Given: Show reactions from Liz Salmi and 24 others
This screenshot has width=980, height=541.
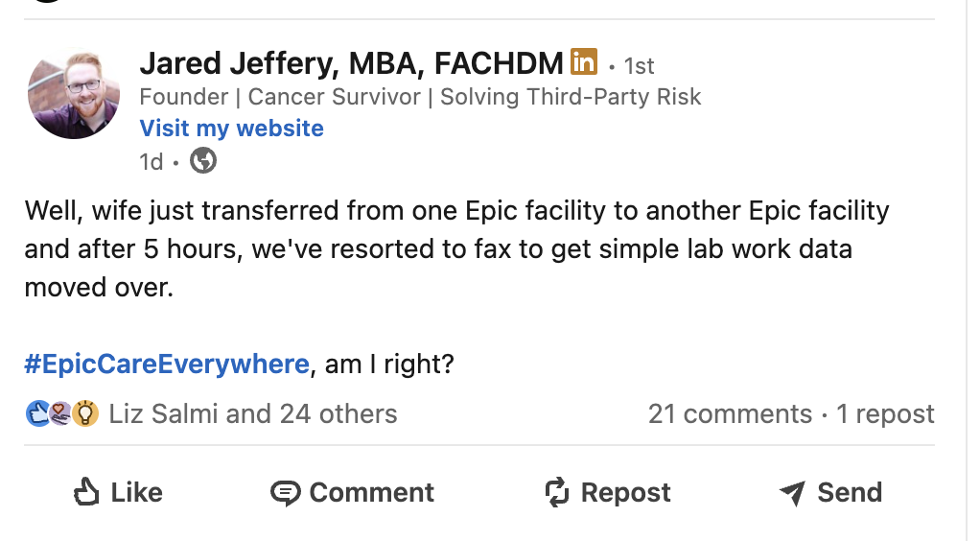Looking at the screenshot, I should pyautogui.click(x=253, y=413).
